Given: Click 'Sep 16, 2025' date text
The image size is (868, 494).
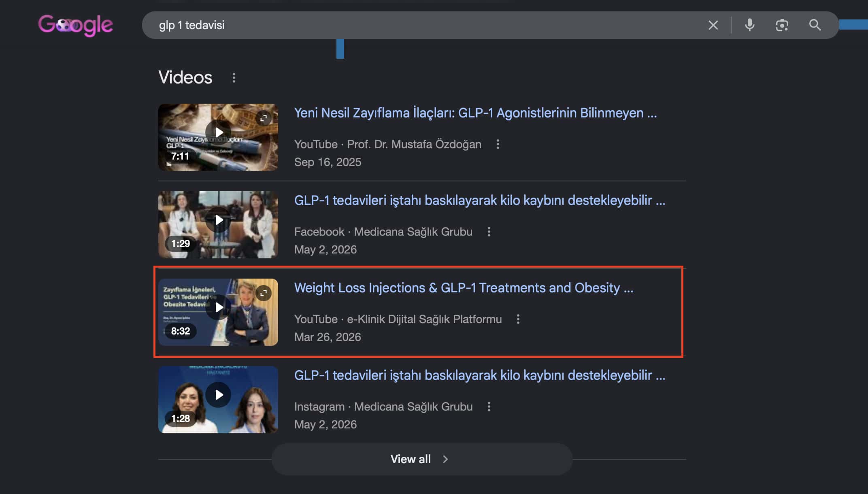Looking at the screenshot, I should coord(328,162).
